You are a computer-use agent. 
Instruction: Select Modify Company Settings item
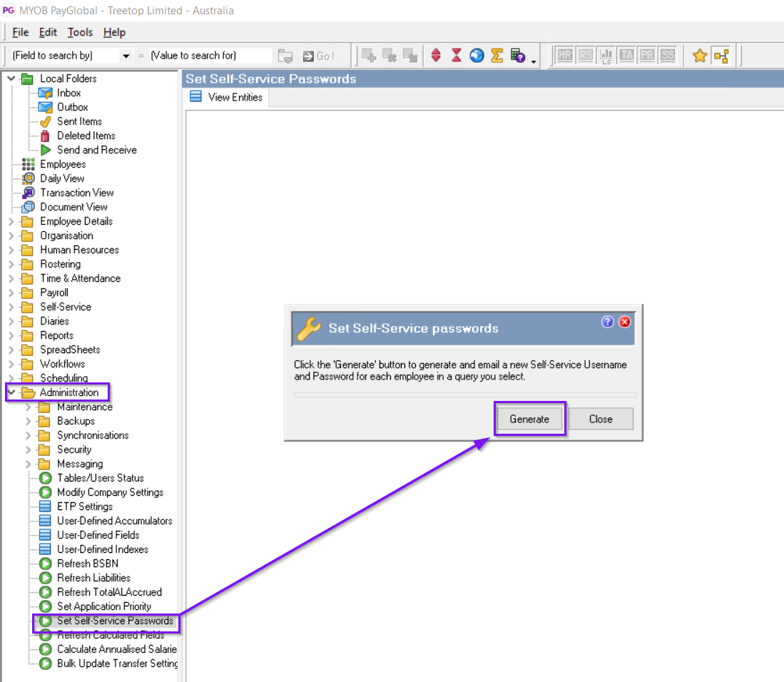[x=110, y=492]
